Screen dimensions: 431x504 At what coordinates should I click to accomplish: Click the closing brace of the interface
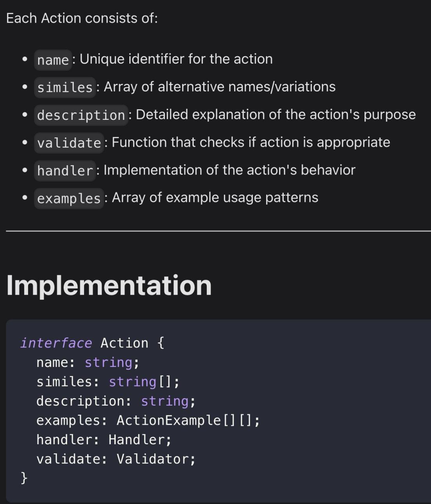coord(24,477)
